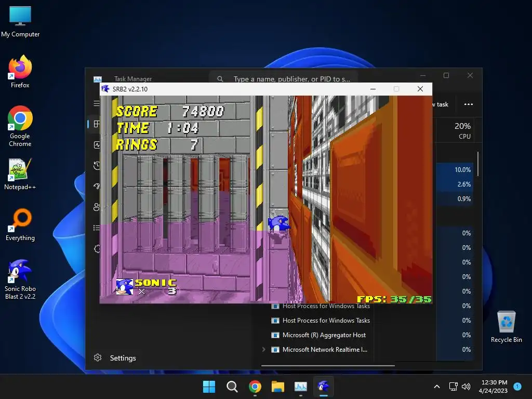Open Performance page in Task Manager sidebar
This screenshot has height=399, width=532.
click(x=96, y=145)
